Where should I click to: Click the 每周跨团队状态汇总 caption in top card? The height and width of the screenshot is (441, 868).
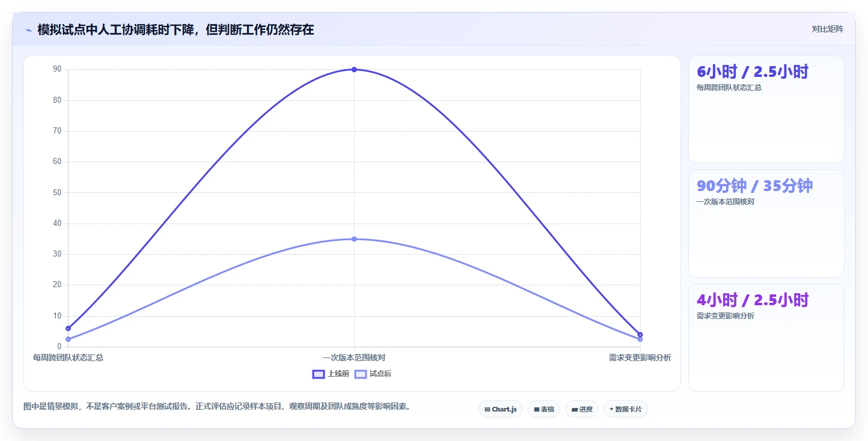(729, 88)
